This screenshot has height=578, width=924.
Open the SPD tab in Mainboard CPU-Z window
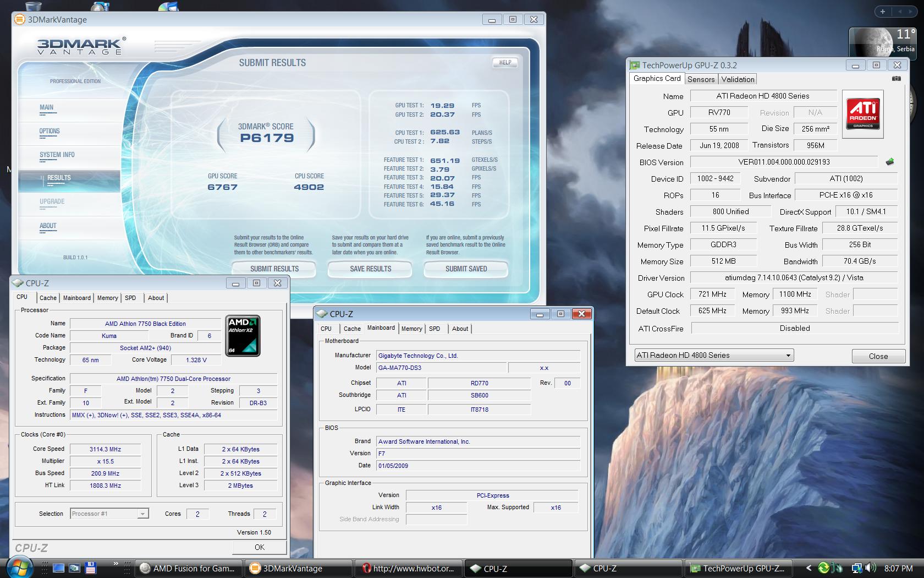[x=435, y=329]
